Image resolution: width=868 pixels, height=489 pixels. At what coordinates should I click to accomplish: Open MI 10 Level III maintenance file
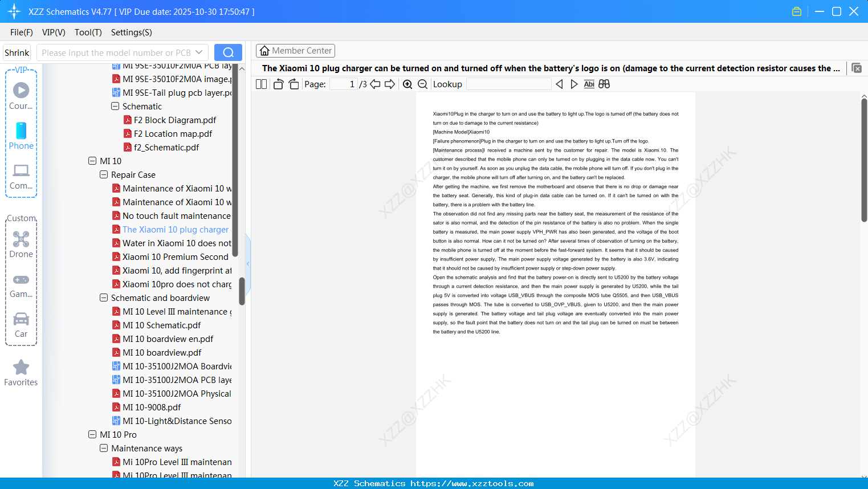(177, 312)
